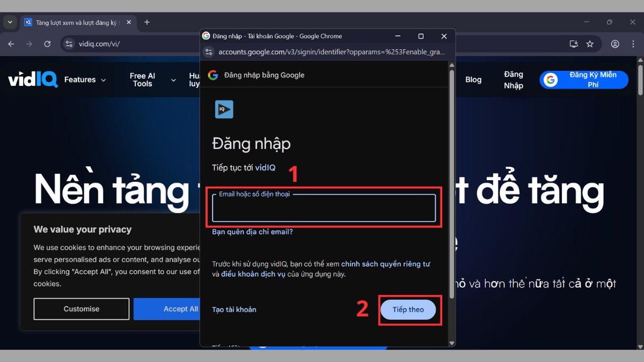
Task: Open the tab search dropdown in Chrome
Action: [x=10, y=22]
